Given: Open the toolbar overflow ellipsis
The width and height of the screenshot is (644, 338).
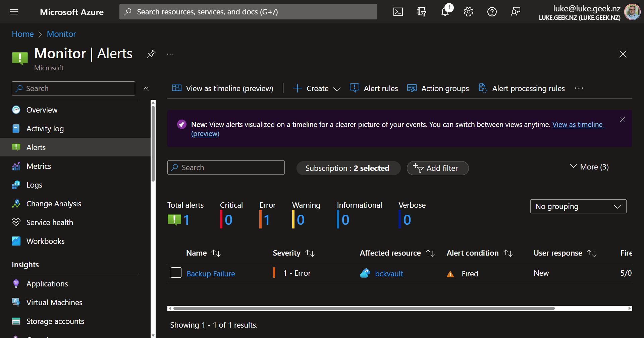Looking at the screenshot, I should pos(579,88).
